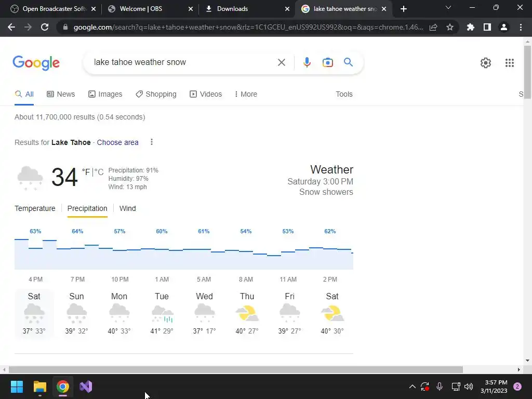Search by image with camera icon
This screenshot has height=399, width=532.
pos(328,62)
